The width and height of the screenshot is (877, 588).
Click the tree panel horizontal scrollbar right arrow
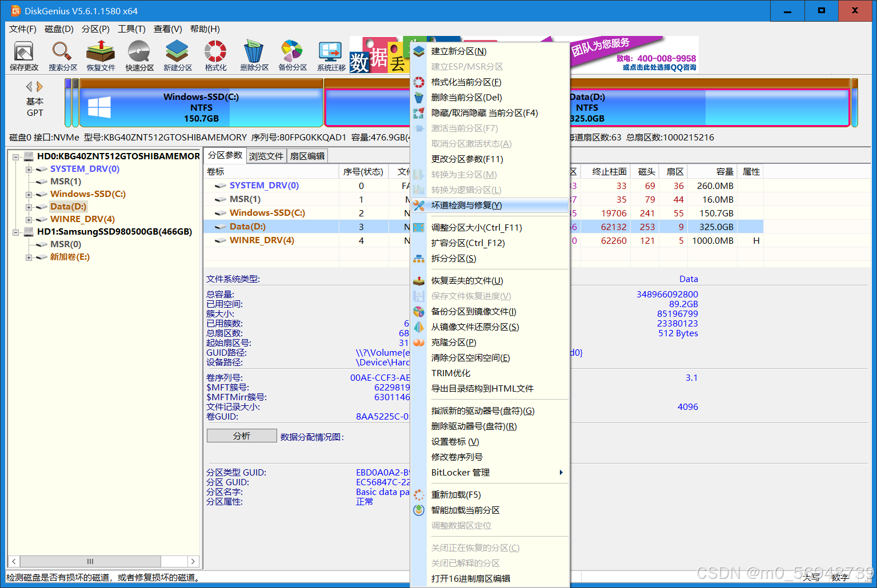[x=193, y=562]
